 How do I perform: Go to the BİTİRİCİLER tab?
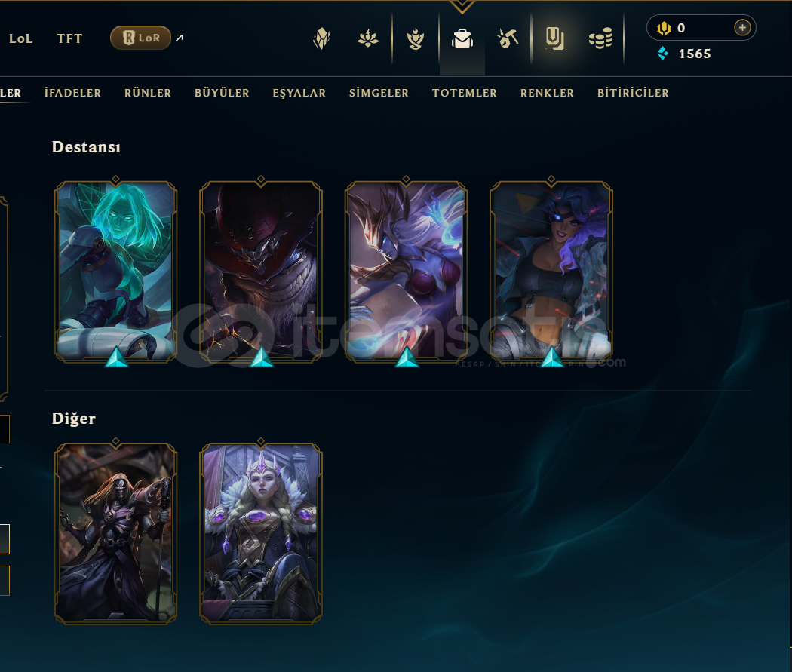click(633, 93)
